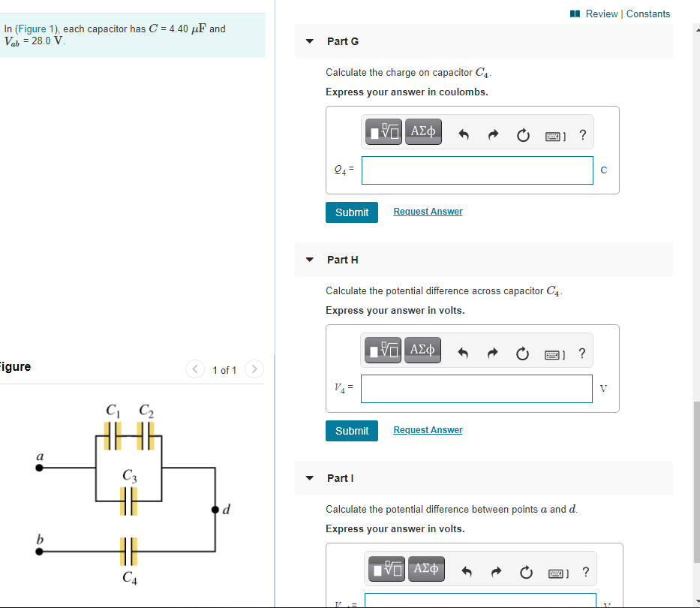The height and width of the screenshot is (608, 700).
Task: Collapse the Part I section
Action: (309, 478)
